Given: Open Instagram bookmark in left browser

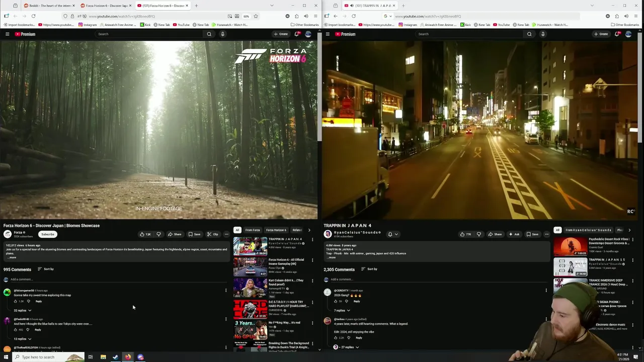Looking at the screenshot, I should [88, 25].
